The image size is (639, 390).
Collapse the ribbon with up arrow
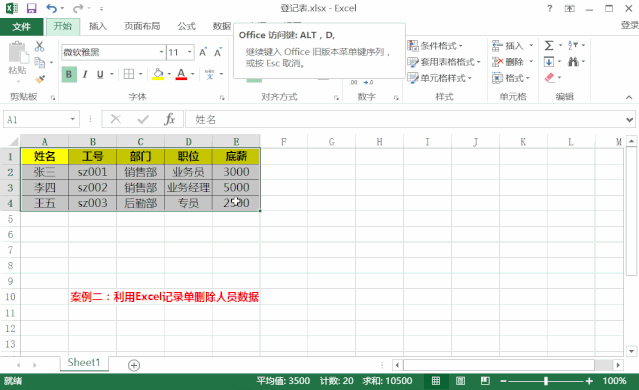click(629, 97)
